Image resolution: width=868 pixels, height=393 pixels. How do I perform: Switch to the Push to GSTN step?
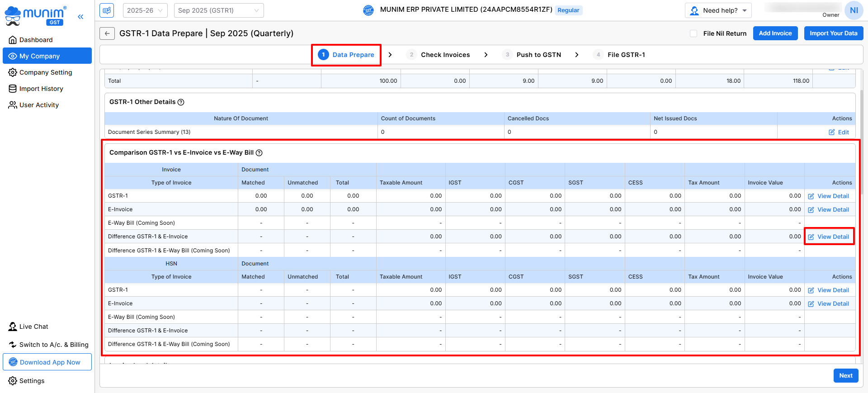[x=538, y=55]
